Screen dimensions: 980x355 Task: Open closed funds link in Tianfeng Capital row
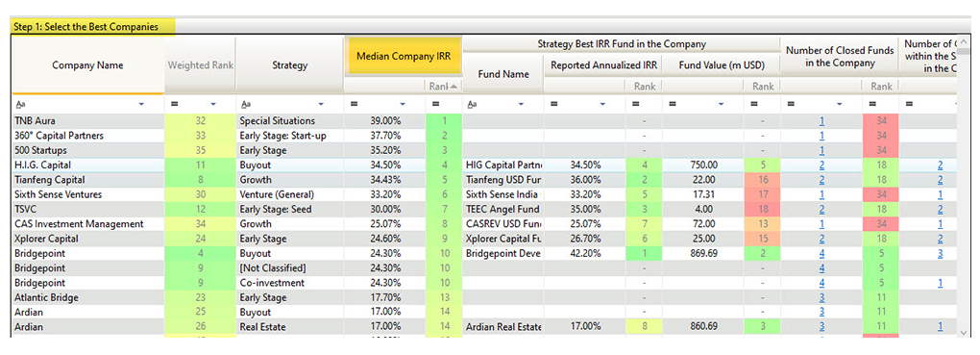[x=821, y=180]
